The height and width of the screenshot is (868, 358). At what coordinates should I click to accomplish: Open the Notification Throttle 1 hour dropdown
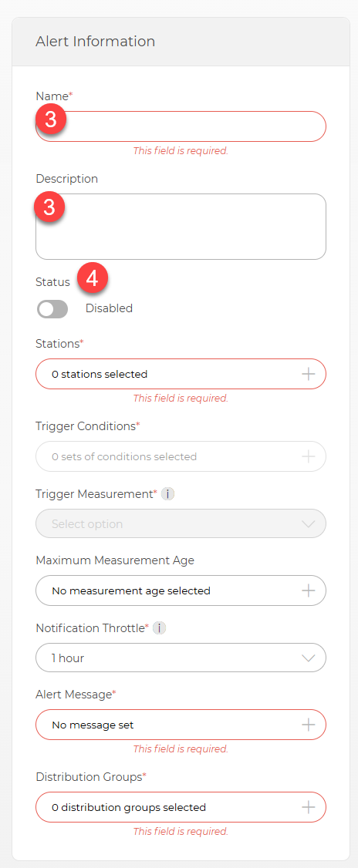click(x=181, y=658)
